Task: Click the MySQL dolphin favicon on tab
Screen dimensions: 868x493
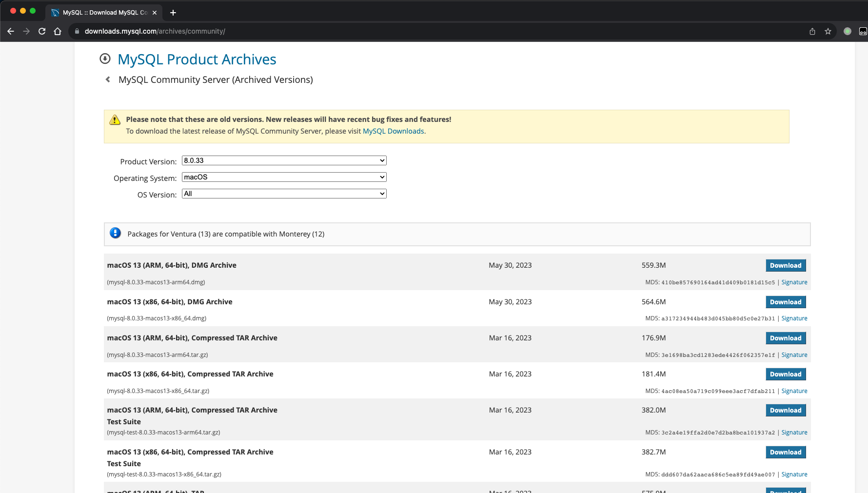Action: [55, 13]
